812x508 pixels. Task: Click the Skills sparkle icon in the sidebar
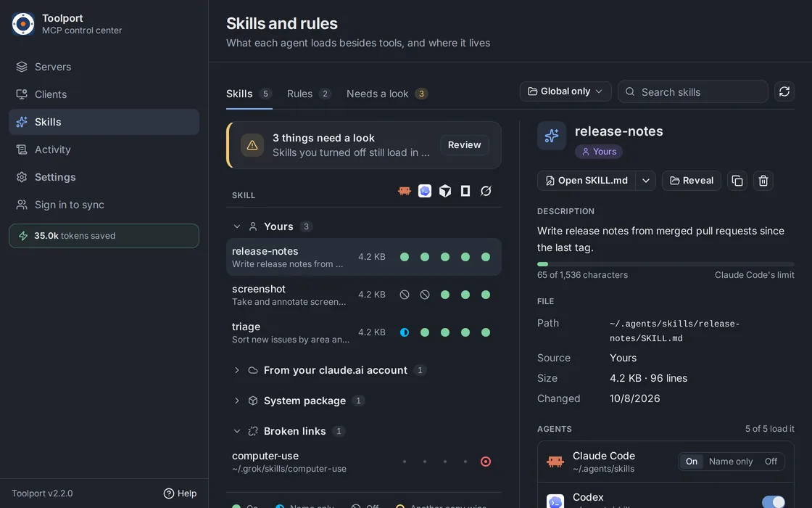[22, 122]
